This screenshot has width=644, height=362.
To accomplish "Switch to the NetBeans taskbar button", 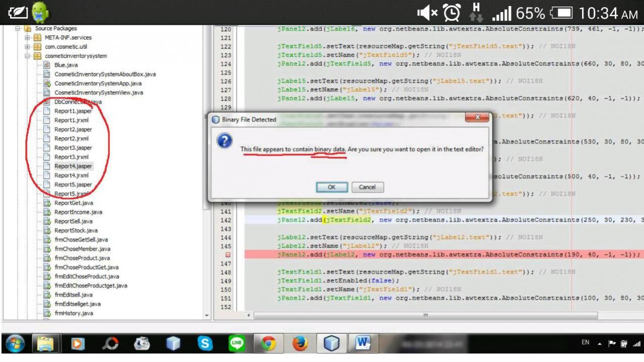I will coord(332,343).
